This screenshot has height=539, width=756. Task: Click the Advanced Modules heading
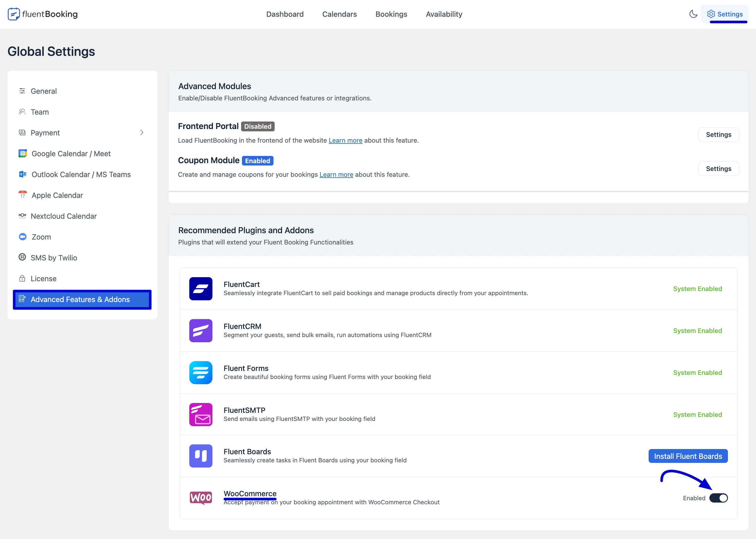point(214,86)
